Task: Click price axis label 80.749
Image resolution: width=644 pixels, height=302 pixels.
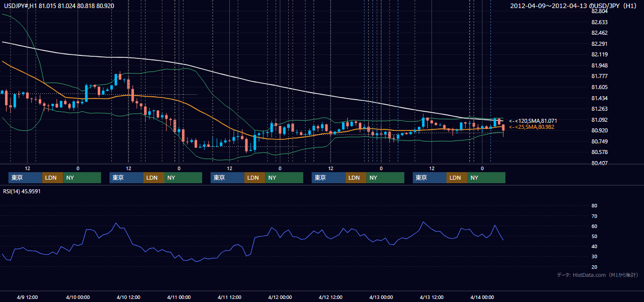Action: point(599,141)
